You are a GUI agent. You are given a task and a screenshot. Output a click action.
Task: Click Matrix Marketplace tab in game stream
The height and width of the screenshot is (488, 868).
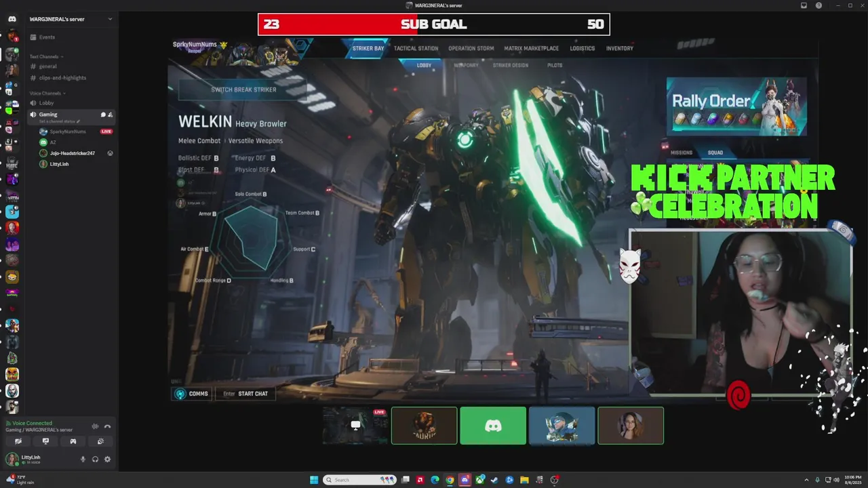point(532,48)
